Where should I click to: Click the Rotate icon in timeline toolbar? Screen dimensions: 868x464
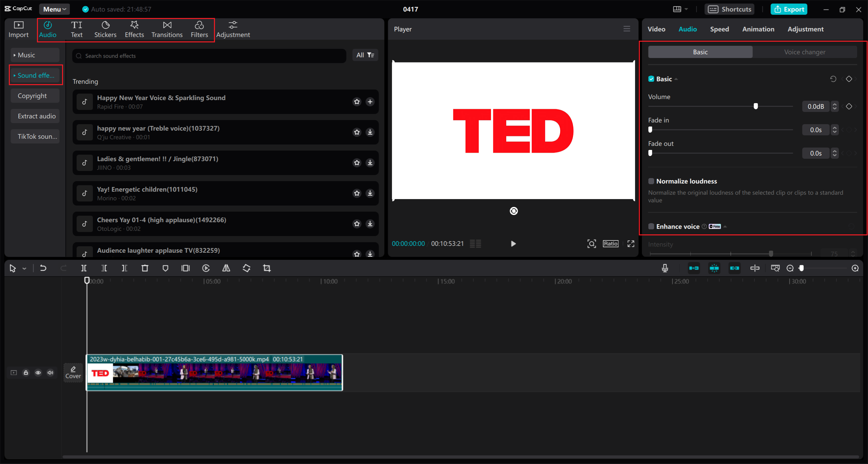[x=246, y=268]
